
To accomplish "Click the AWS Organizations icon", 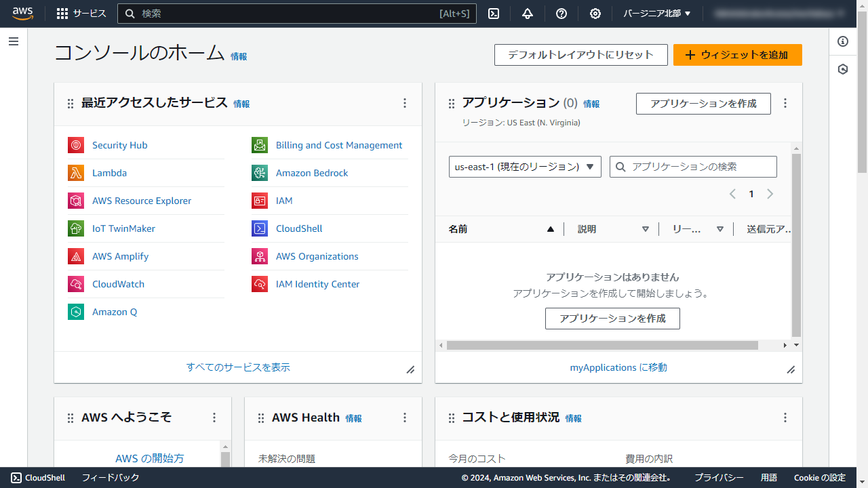I will click(260, 256).
